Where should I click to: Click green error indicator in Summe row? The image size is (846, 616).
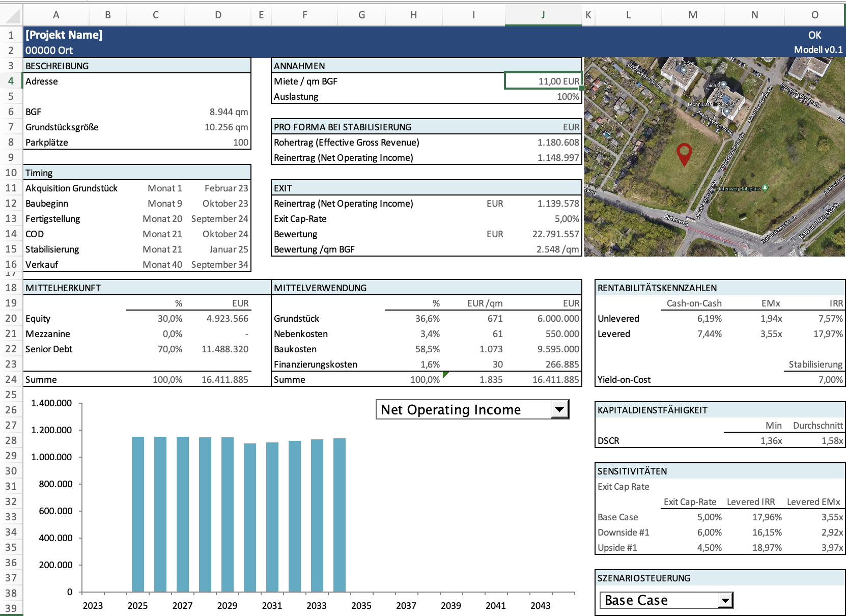[445, 374]
